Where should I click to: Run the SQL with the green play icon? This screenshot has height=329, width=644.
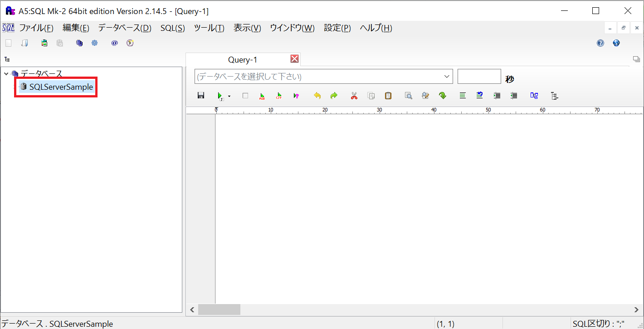point(220,96)
